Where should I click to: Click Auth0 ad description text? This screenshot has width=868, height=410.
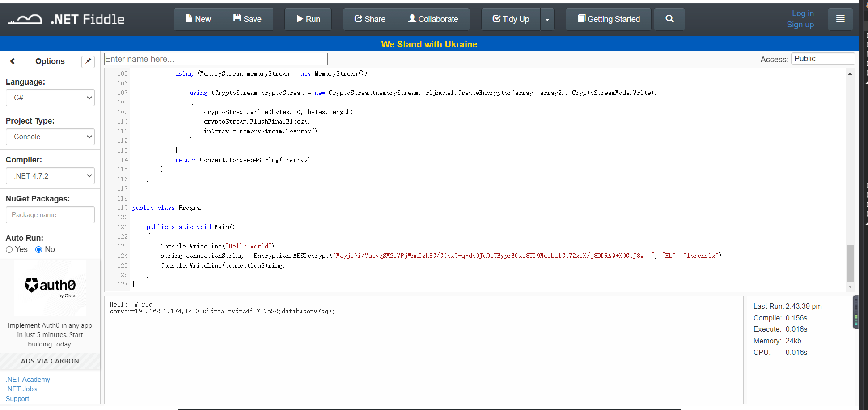pos(50,335)
